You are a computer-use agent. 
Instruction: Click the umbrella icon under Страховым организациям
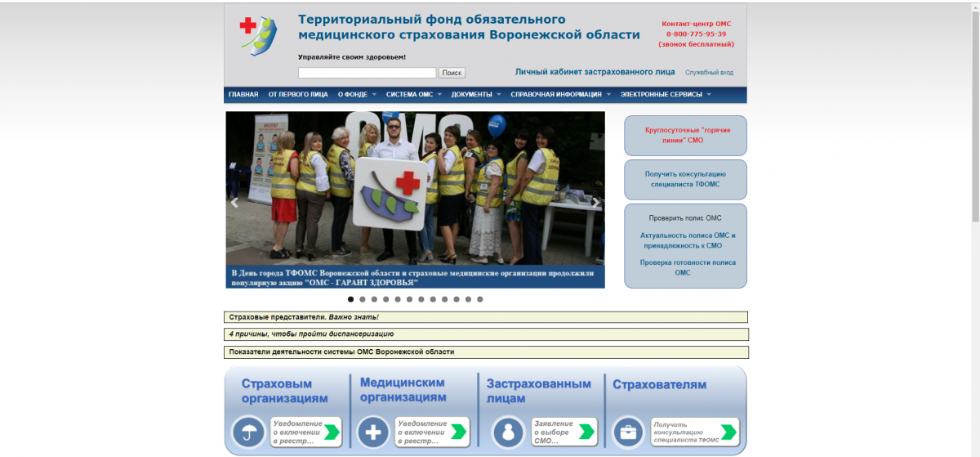pos(248,432)
